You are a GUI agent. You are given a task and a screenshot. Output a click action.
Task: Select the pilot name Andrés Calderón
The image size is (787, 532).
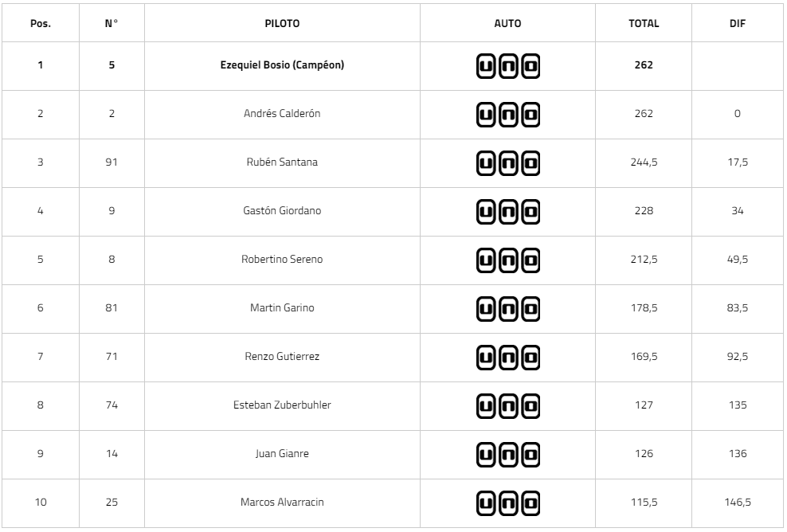[282, 114]
